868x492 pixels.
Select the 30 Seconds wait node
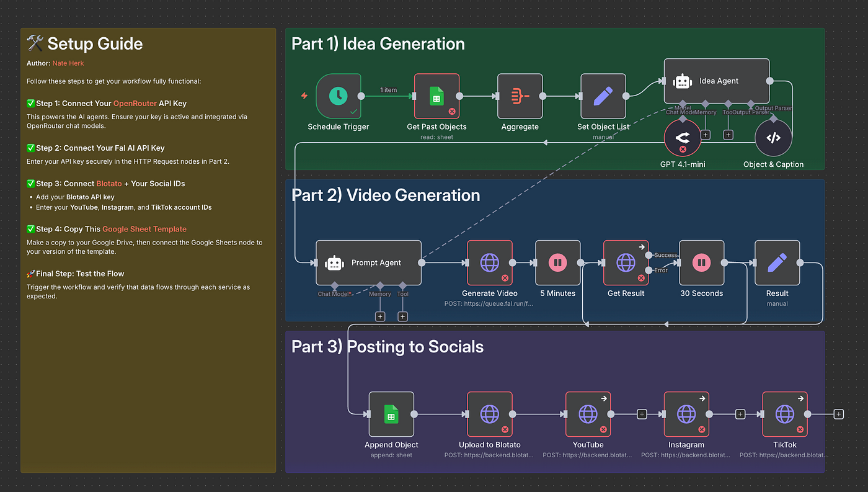point(702,262)
